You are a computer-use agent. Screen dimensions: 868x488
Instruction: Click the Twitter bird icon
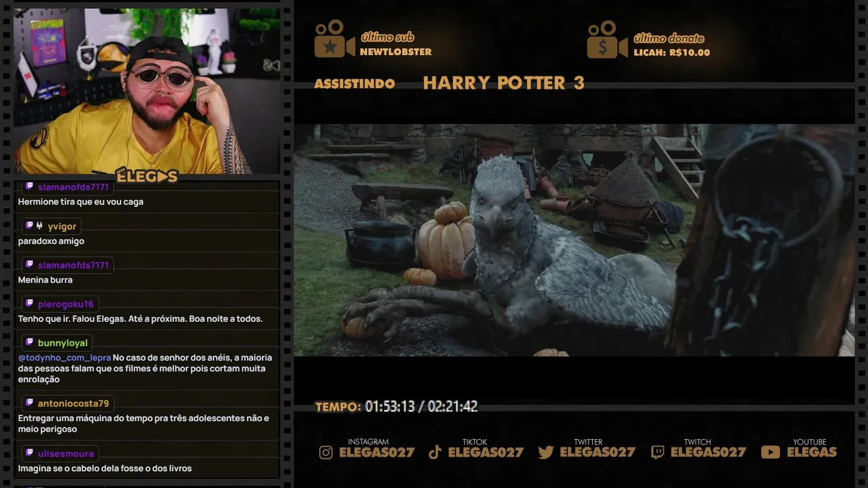(x=546, y=453)
